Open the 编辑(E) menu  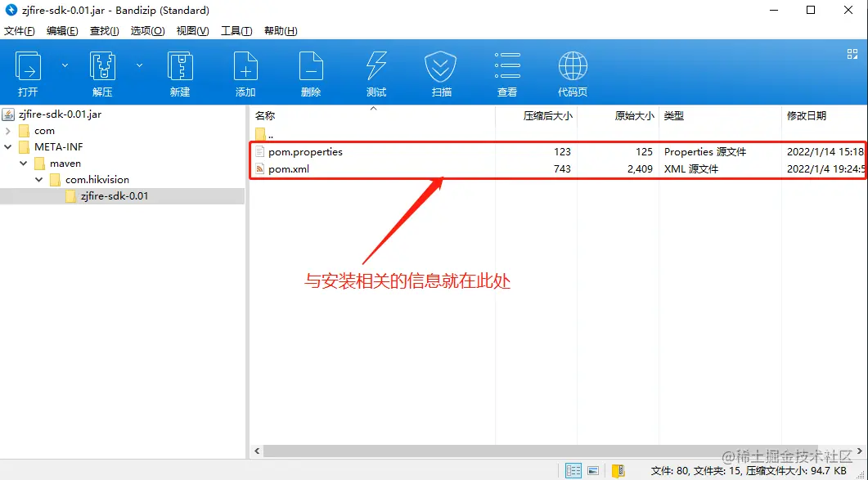click(x=62, y=31)
